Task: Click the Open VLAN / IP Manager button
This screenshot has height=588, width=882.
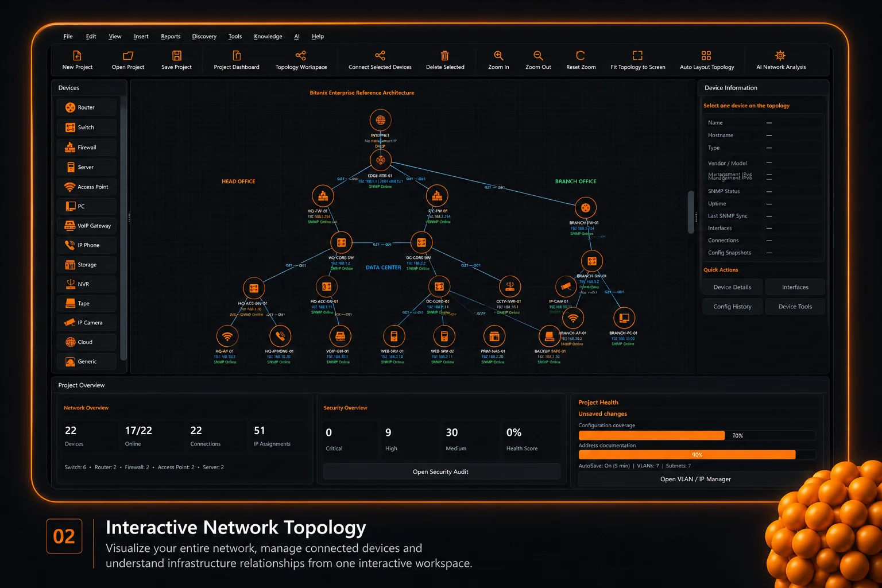Action: 695,479
